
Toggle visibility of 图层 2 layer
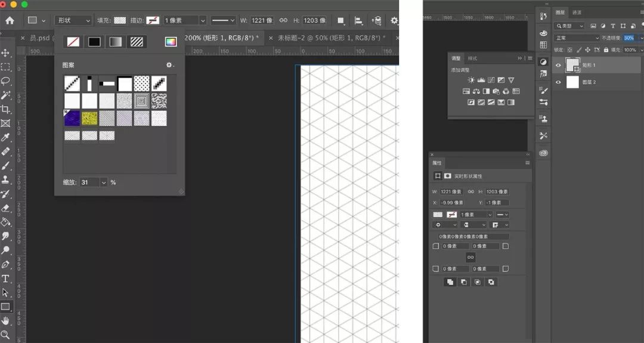coord(559,82)
